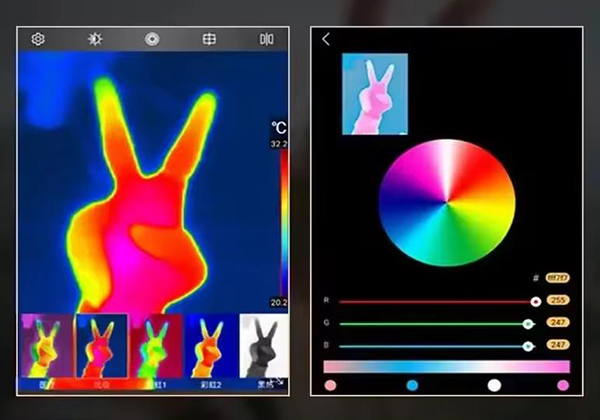Select the blue gradient stop
This screenshot has height=420, width=600.
pyautogui.click(x=412, y=385)
